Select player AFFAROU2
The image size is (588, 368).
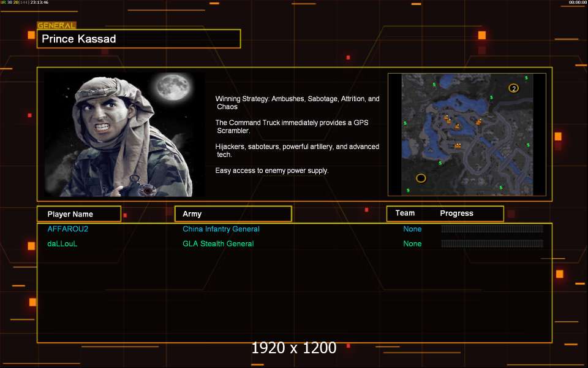68,229
